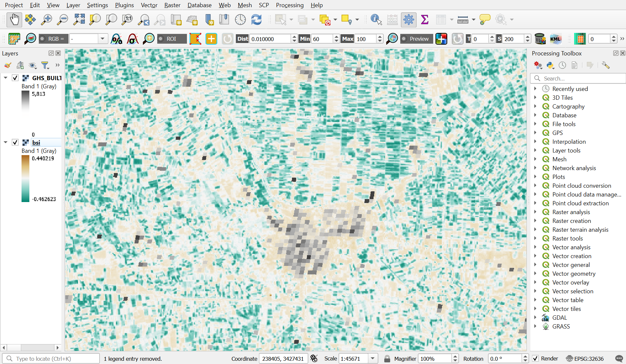626x364 pixels.
Task: Click the Processing Toolbox search field
Action: (x=581, y=79)
